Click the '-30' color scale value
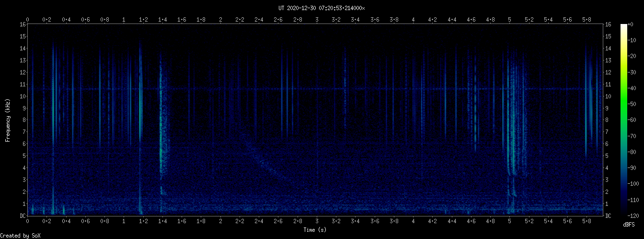644x239 pixels. [632, 72]
